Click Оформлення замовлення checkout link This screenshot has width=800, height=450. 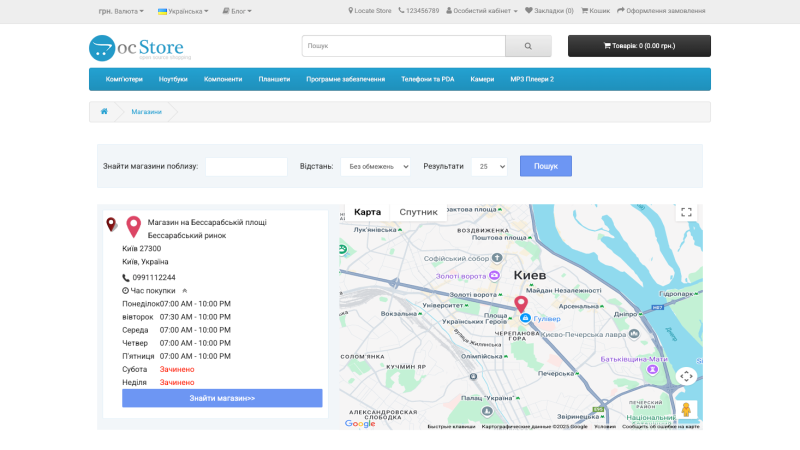(x=661, y=11)
